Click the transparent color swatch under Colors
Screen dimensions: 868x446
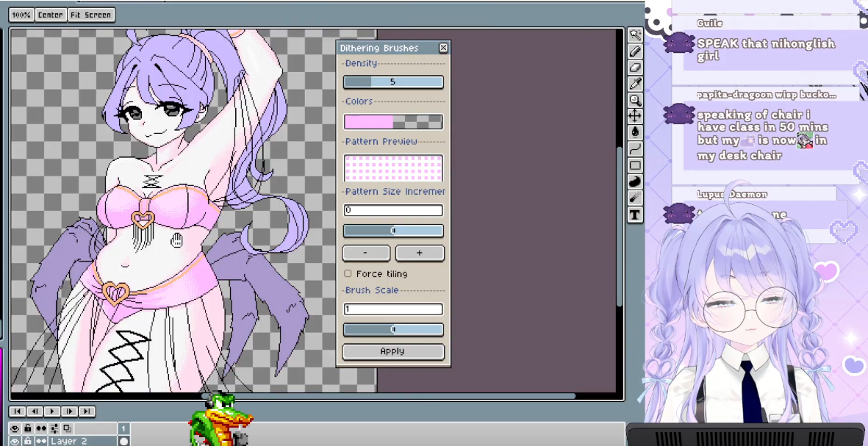click(418, 122)
